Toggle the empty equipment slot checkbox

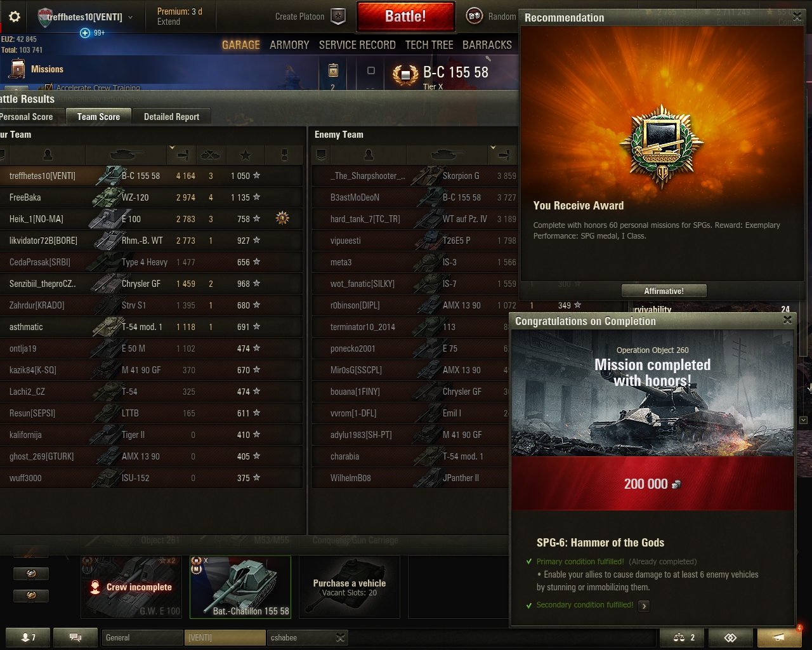pyautogui.click(x=371, y=70)
